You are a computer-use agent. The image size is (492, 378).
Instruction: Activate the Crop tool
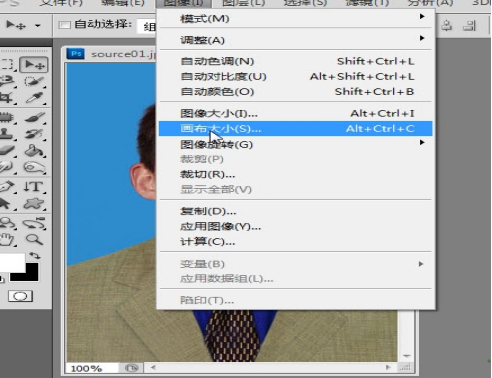(7, 97)
